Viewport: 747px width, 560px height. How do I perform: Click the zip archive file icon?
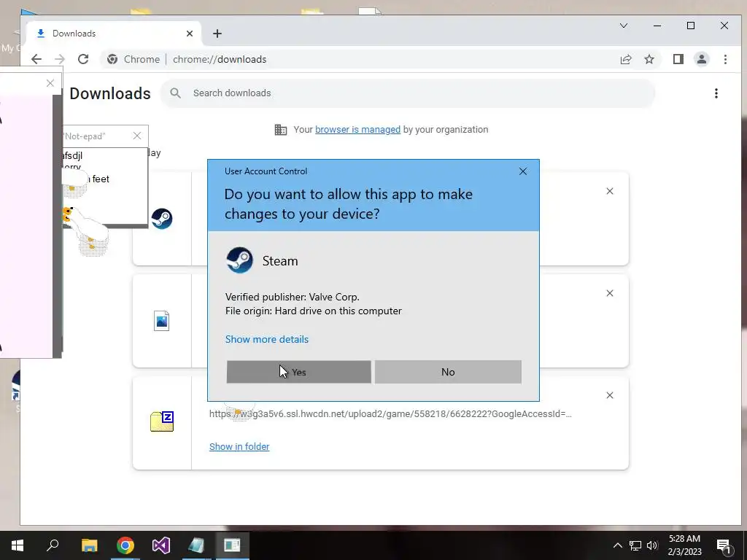pos(162,421)
